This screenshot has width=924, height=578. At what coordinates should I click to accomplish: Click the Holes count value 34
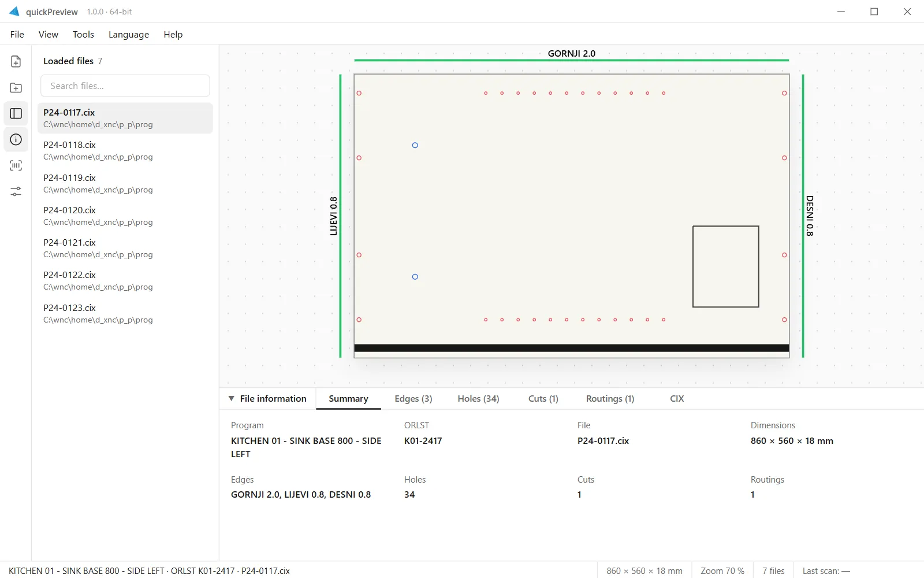(409, 494)
